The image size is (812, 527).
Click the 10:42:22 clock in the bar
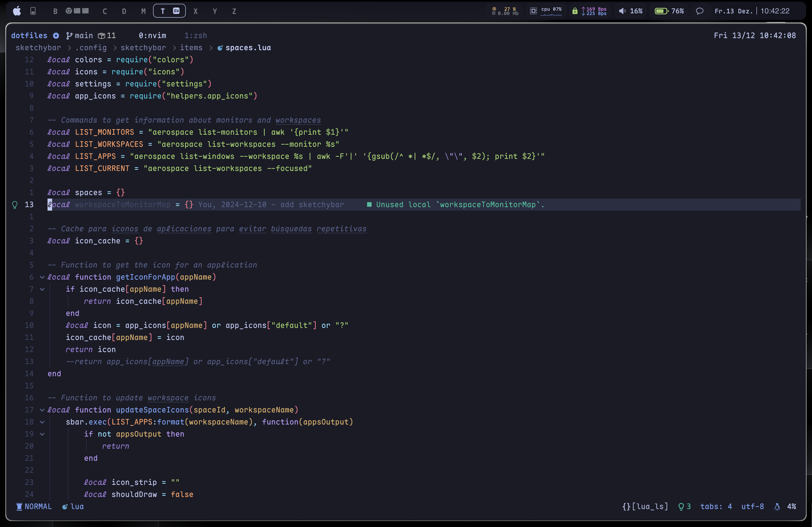(775, 11)
